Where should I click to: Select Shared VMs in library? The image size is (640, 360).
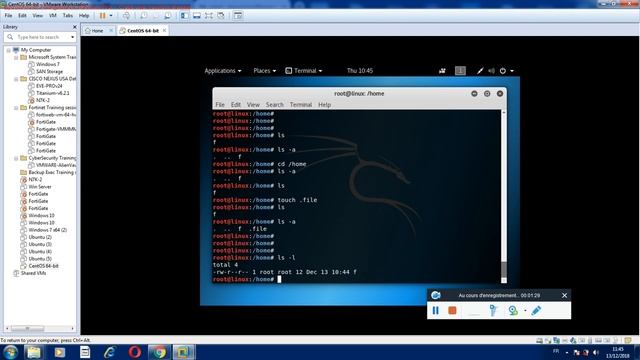(33, 273)
